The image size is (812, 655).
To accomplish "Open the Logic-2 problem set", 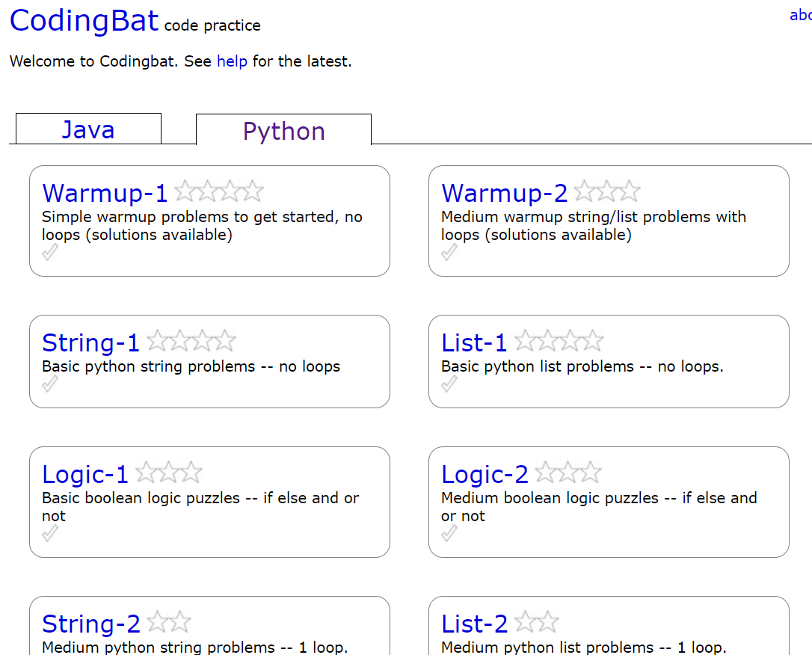I will click(485, 473).
